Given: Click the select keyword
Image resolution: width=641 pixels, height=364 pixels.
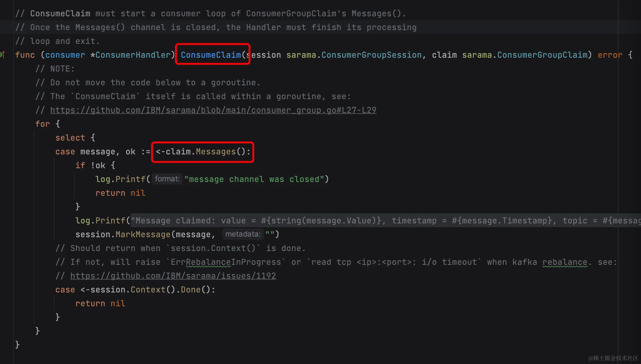Looking at the screenshot, I should coord(70,138).
